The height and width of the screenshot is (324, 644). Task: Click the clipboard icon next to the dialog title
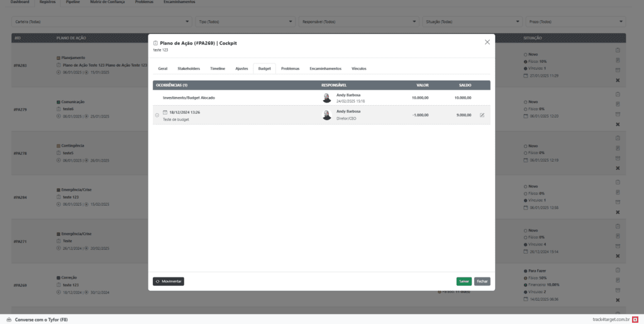pyautogui.click(x=156, y=43)
